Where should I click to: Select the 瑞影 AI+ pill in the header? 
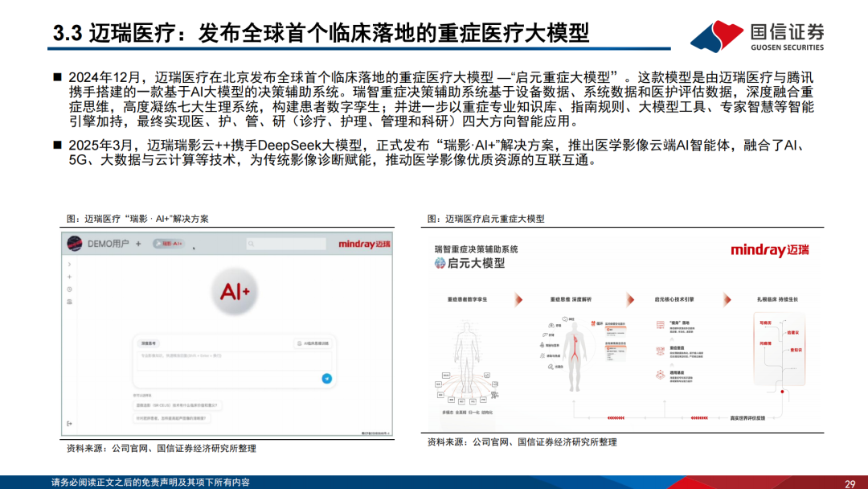pyautogui.click(x=169, y=244)
